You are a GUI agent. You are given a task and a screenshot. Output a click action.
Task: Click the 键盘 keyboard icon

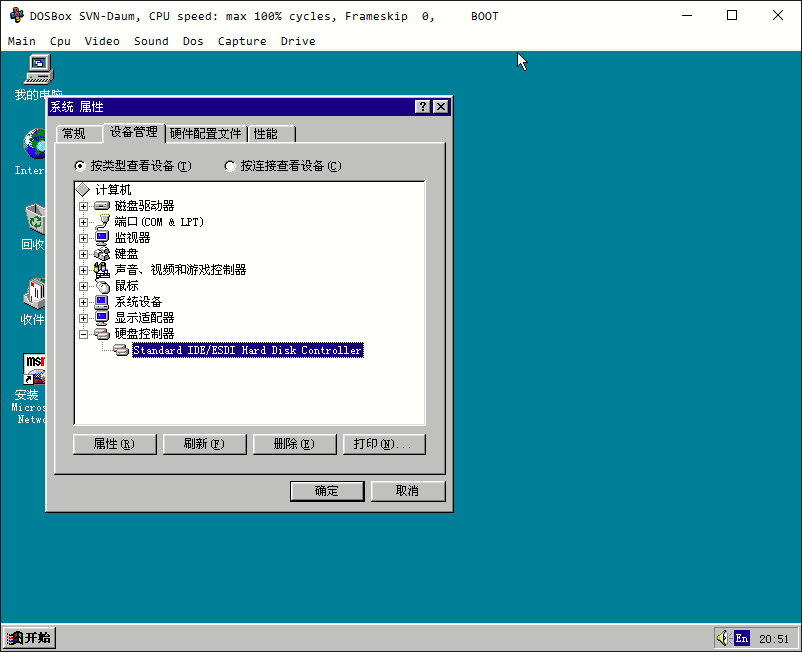102,254
